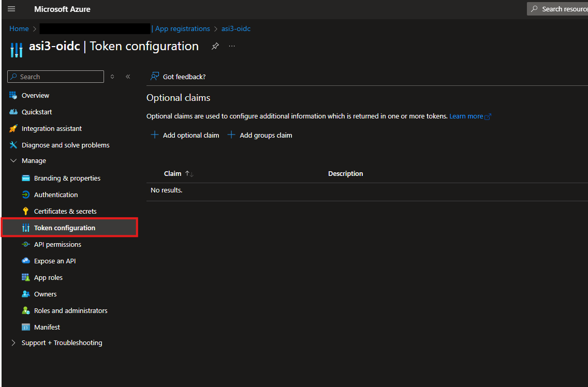Click App roles grid icon

coord(25,277)
